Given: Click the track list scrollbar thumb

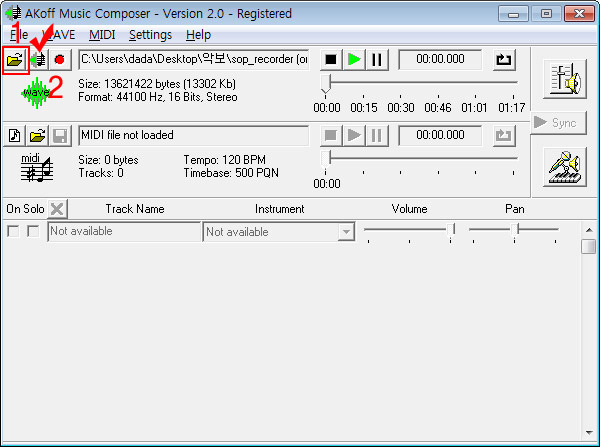Looking at the screenshot, I should point(589,246).
